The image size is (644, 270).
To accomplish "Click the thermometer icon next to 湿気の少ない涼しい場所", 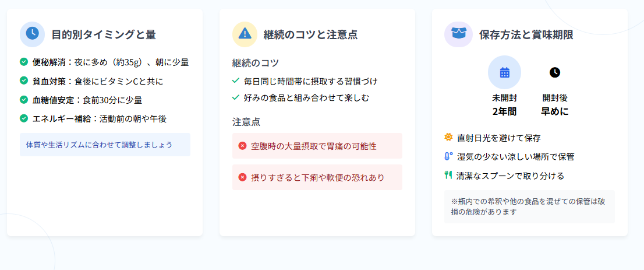I will coord(448,156).
